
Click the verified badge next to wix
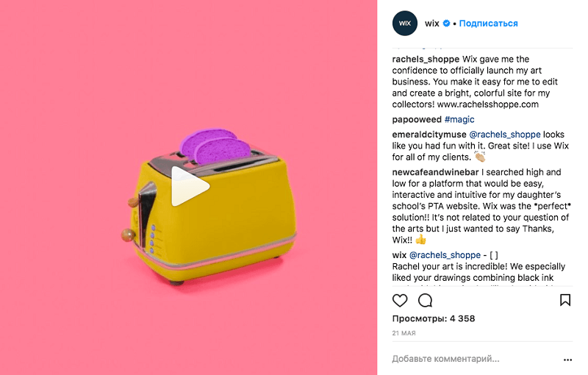tap(446, 24)
